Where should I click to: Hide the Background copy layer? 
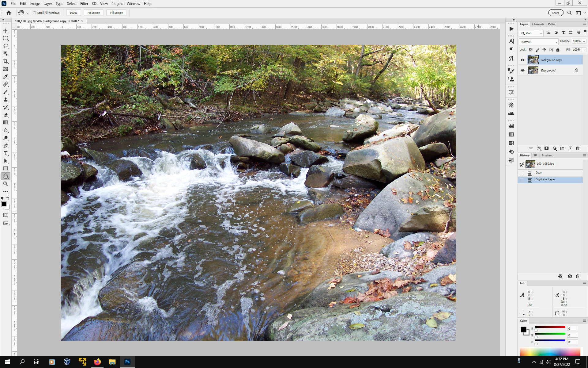click(522, 60)
